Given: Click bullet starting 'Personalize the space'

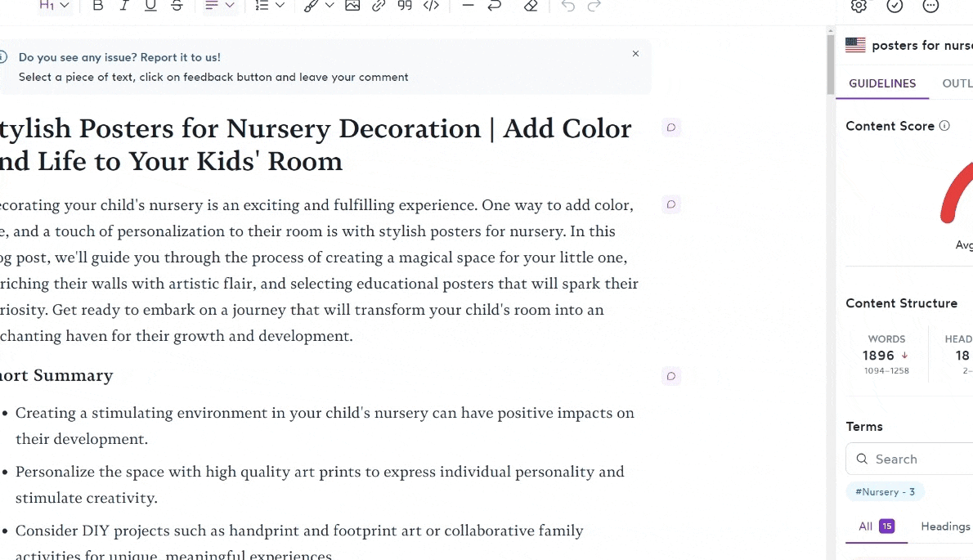Looking at the screenshot, I should click(320, 484).
